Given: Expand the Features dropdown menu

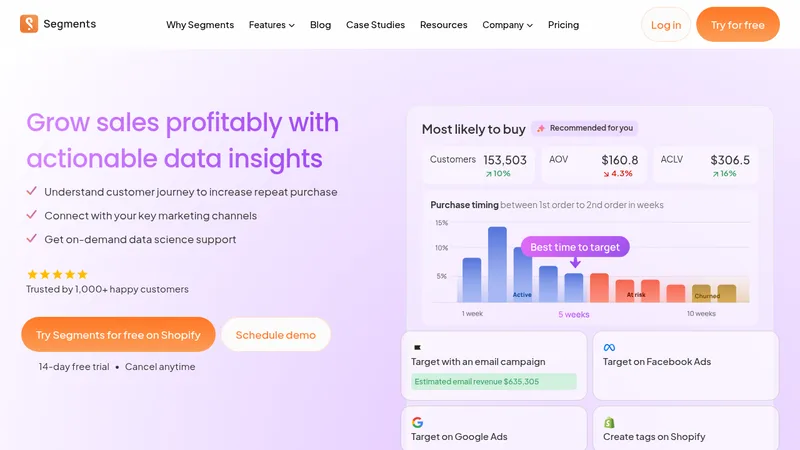Looking at the screenshot, I should coord(271,24).
